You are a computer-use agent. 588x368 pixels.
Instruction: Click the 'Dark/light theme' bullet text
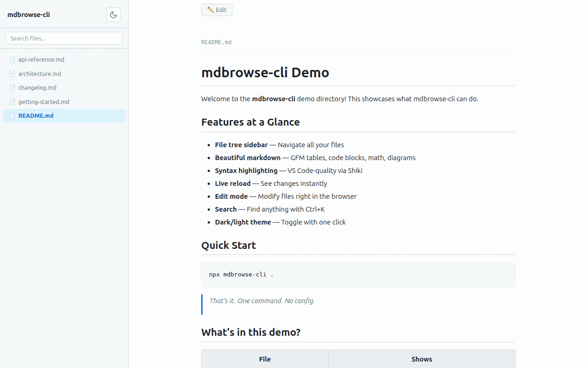(243, 222)
